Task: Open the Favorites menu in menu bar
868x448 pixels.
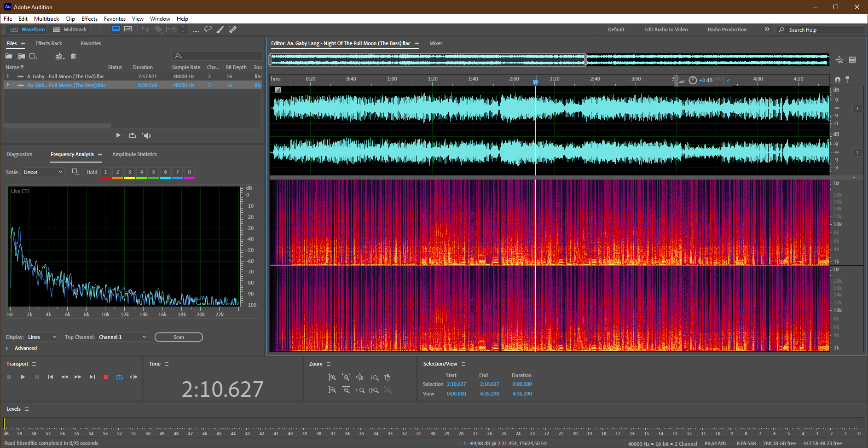Action: pos(115,19)
